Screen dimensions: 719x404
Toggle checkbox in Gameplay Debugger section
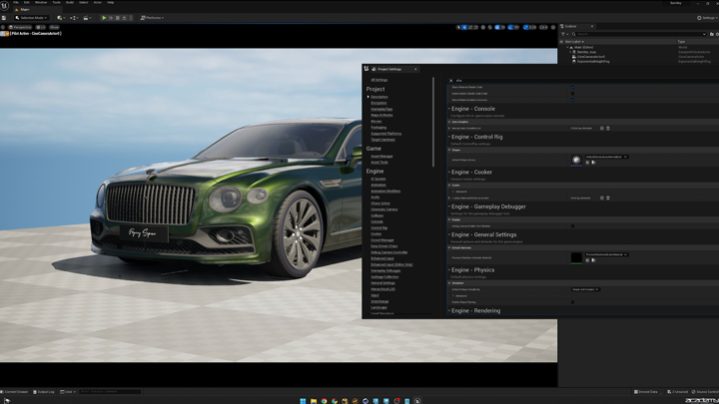[x=573, y=226]
